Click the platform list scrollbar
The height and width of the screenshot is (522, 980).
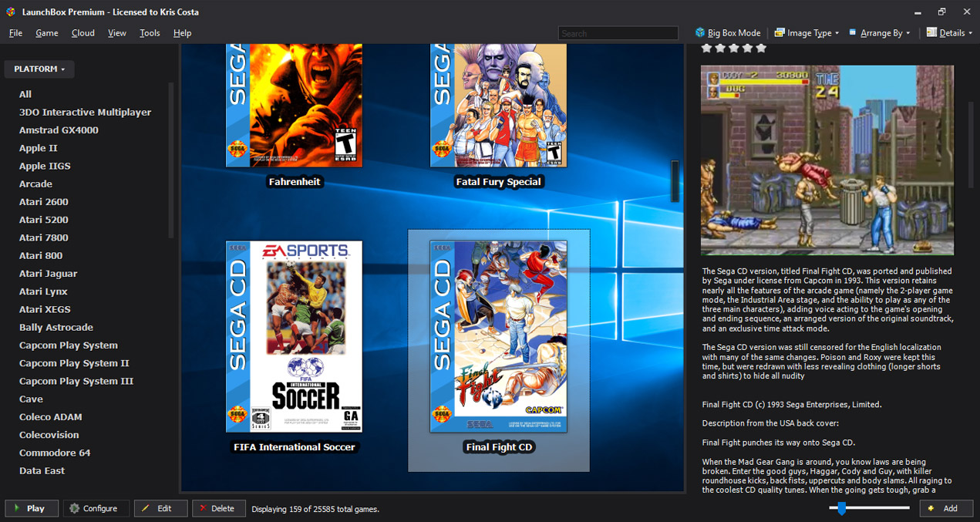coord(170,160)
